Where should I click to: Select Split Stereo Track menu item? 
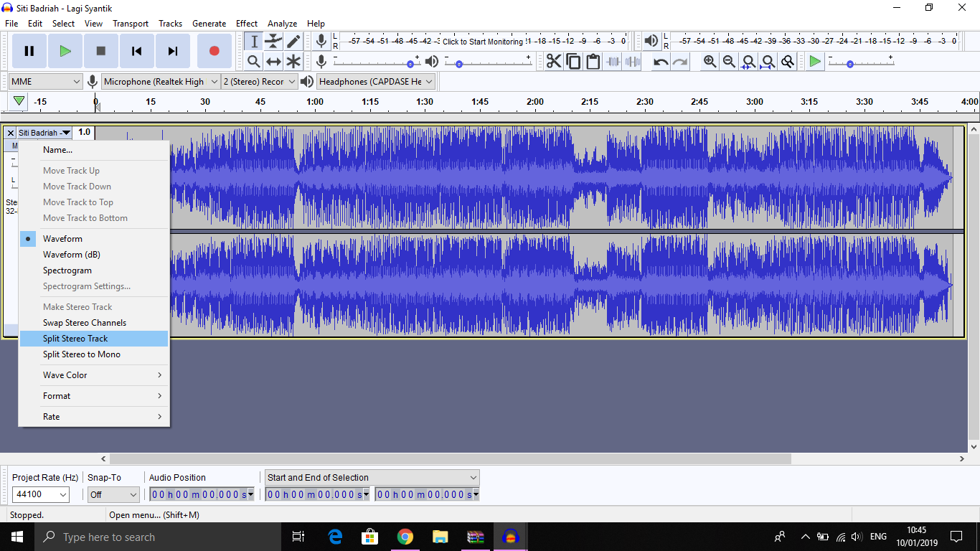coord(75,339)
